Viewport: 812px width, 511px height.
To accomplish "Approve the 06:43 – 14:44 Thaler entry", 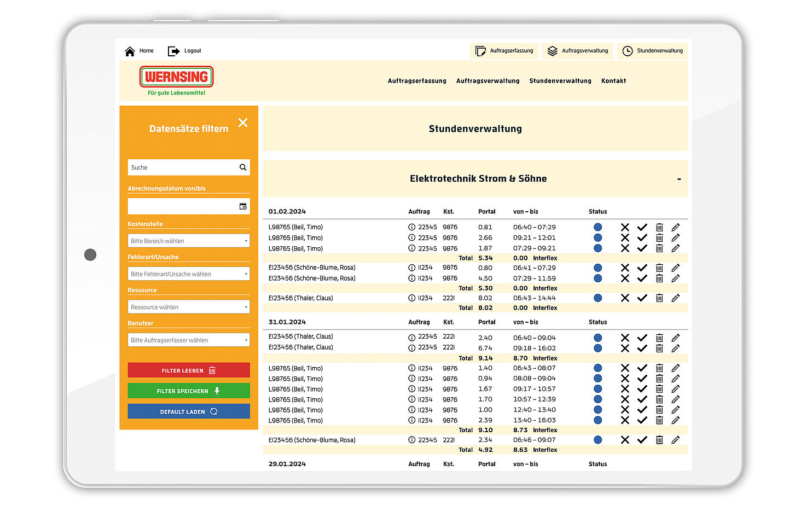I will 642,298.
